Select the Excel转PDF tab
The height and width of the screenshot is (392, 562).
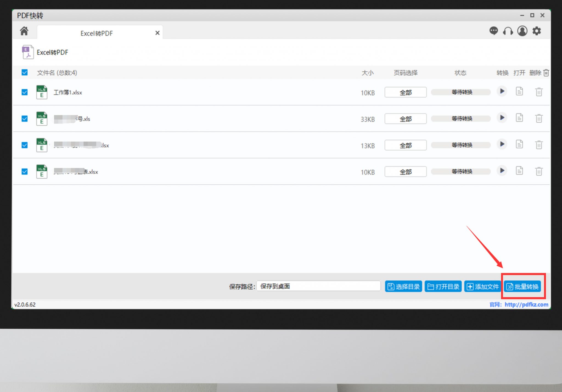click(96, 33)
